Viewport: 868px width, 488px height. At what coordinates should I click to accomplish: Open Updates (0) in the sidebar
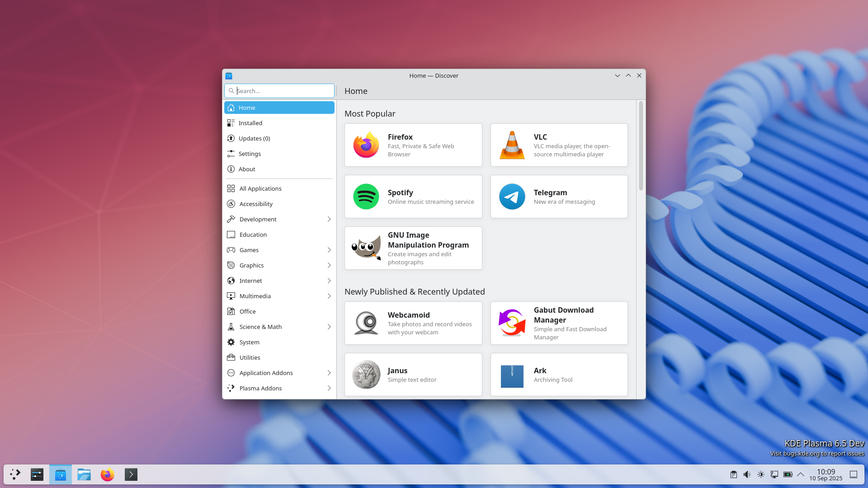click(x=279, y=138)
